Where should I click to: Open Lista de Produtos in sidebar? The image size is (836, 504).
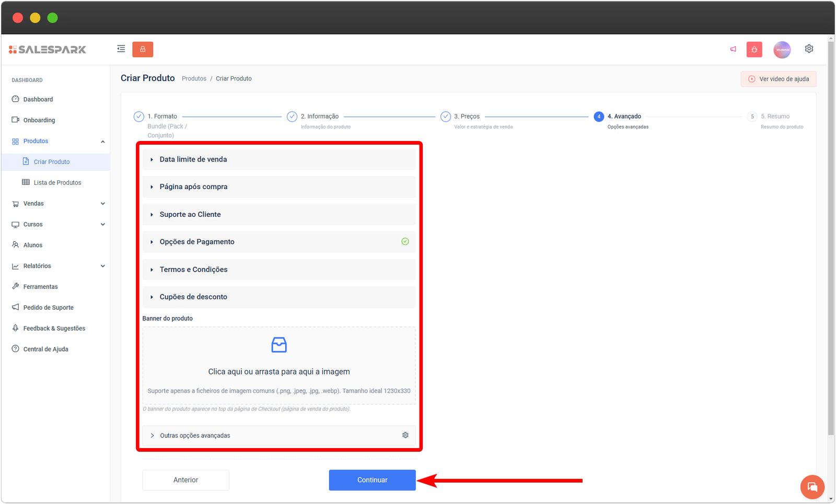coord(57,183)
